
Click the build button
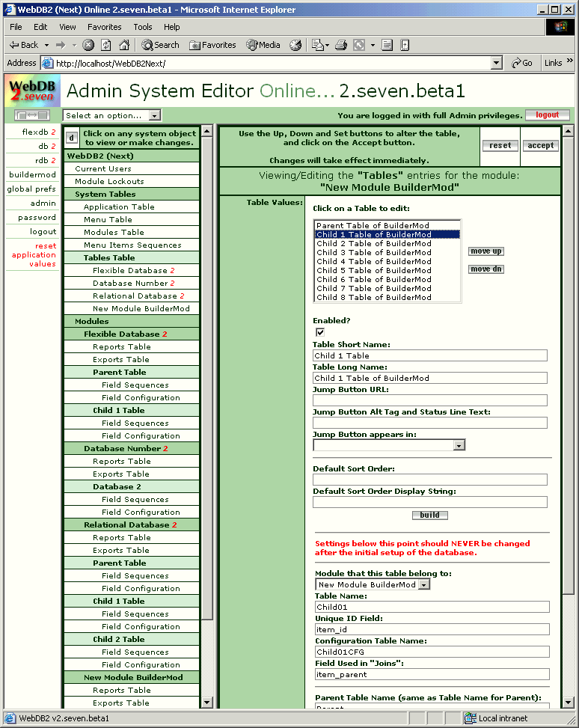[429, 515]
